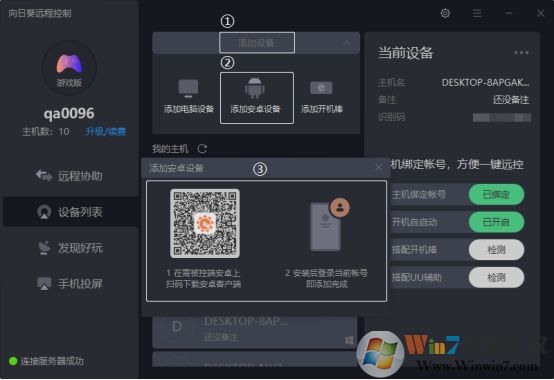Screen dimensions: 554x380
Task: Click the qa0096 account name
Action: coord(69,113)
